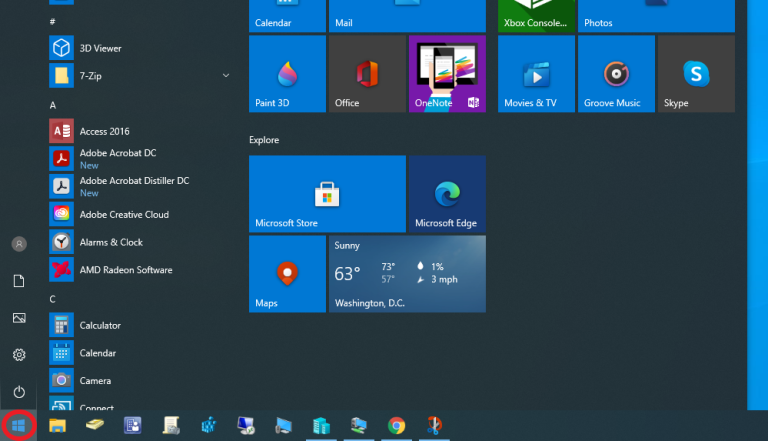Open the Skype tile
The width and height of the screenshot is (768, 441).
pyautogui.click(x=696, y=74)
